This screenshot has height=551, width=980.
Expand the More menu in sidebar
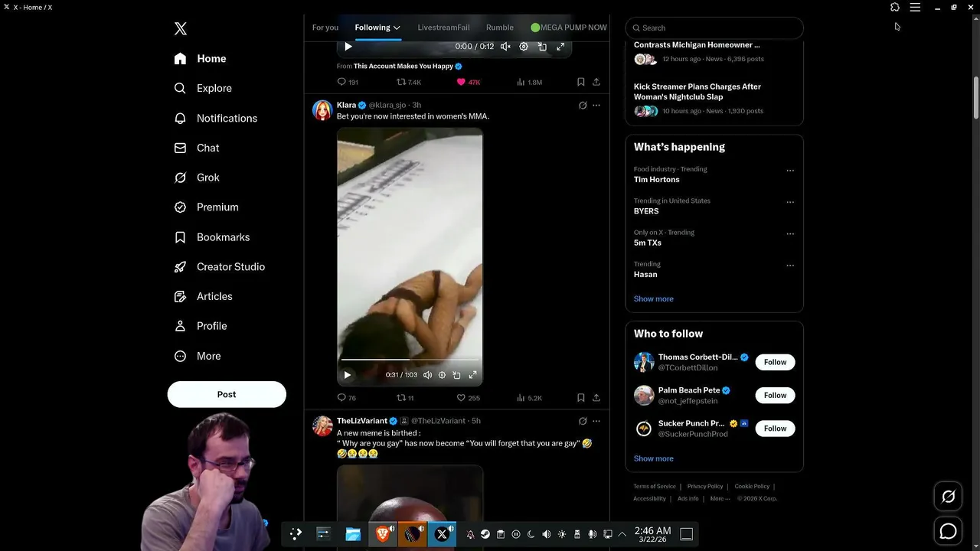[x=198, y=356]
